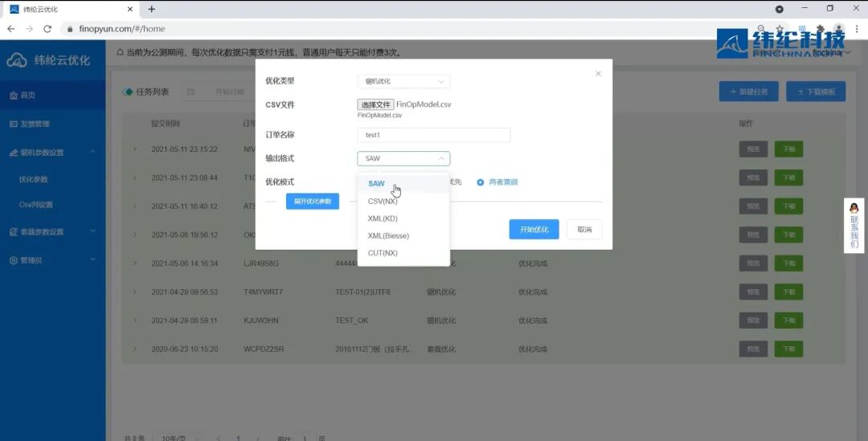Click the calendar icon in date filter
The width and height of the screenshot is (868, 441).
tap(190, 92)
